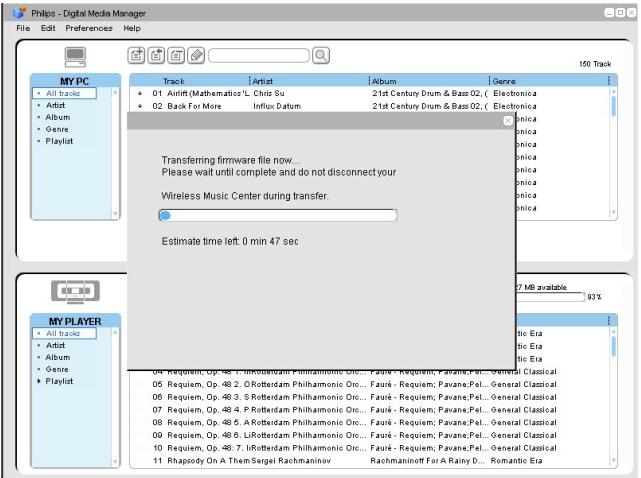Click the player track list scrollbar thumb
Image resolution: width=641 pixels, height=478 pixels.
click(x=613, y=346)
